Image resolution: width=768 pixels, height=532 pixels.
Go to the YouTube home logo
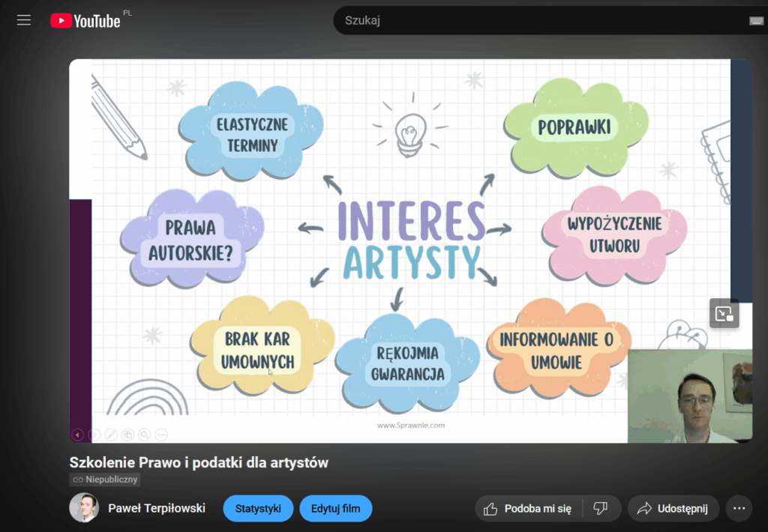[x=85, y=21]
